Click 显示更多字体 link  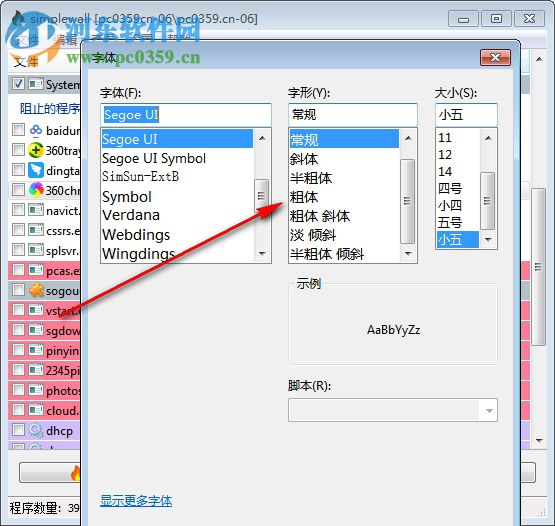pos(136,501)
